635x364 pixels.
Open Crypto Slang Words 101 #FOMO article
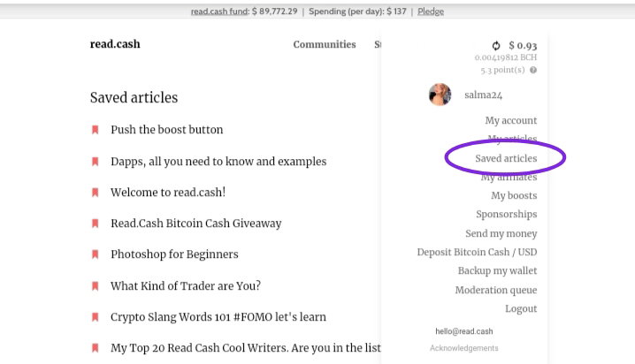(x=218, y=317)
